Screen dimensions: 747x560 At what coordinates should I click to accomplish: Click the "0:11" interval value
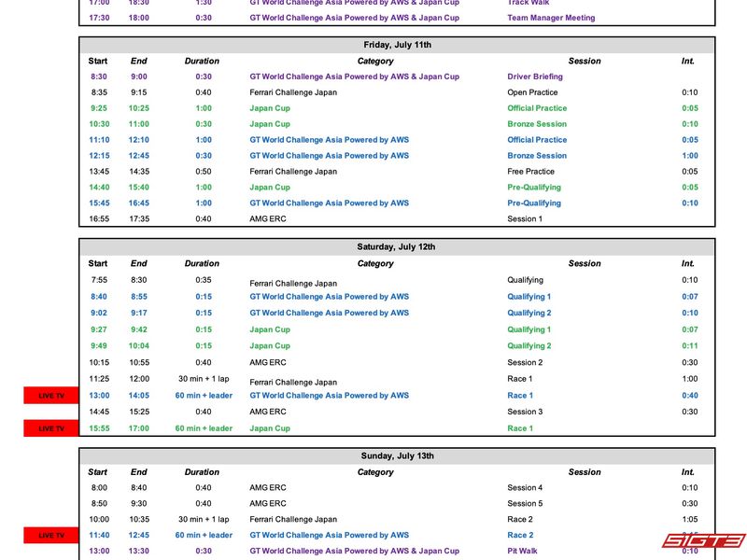(x=690, y=345)
